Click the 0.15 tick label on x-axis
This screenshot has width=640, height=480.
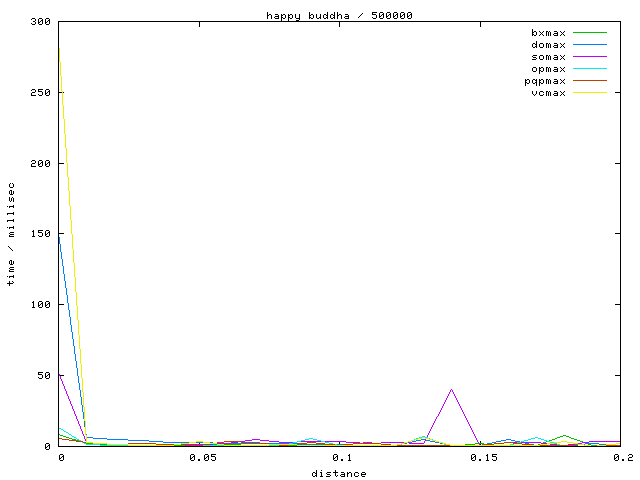(x=481, y=458)
